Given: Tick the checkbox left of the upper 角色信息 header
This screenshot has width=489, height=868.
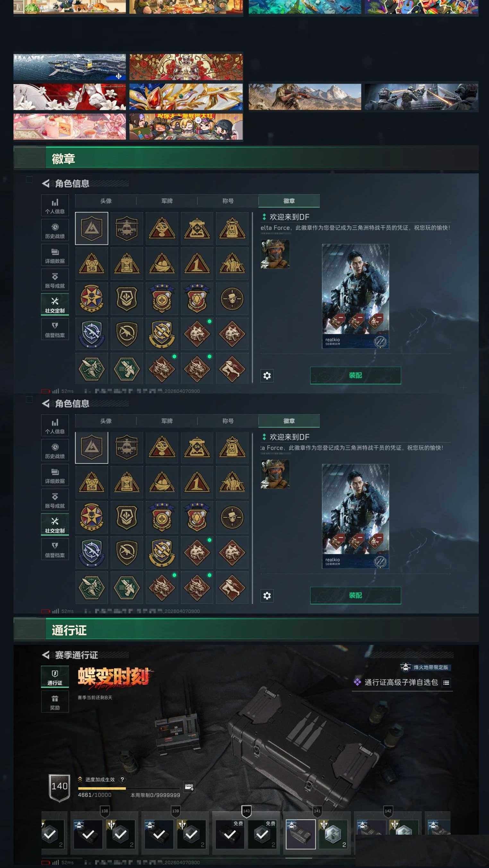Looking at the screenshot, I should pos(29,179).
